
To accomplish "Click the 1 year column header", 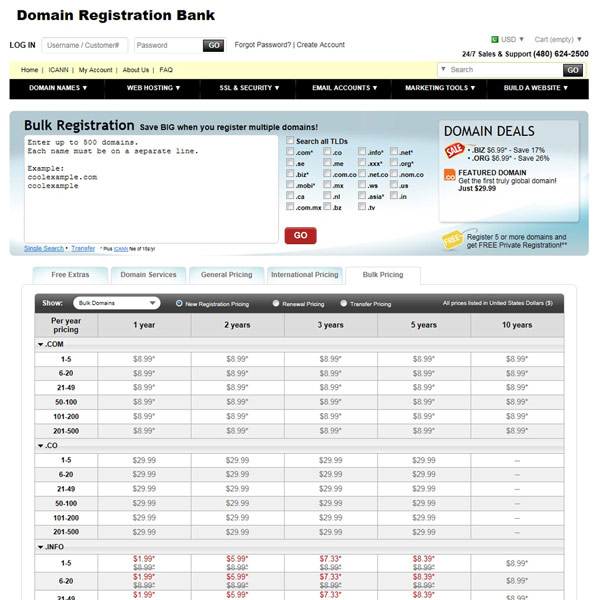I will click(144, 325).
